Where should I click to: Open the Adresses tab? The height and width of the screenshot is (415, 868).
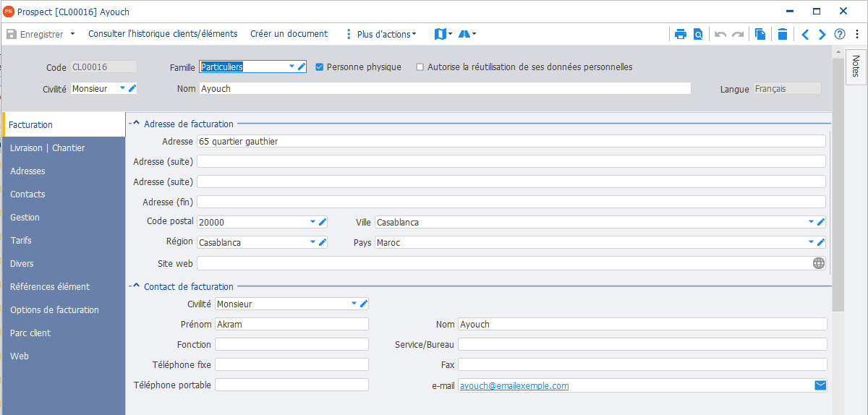(64, 171)
